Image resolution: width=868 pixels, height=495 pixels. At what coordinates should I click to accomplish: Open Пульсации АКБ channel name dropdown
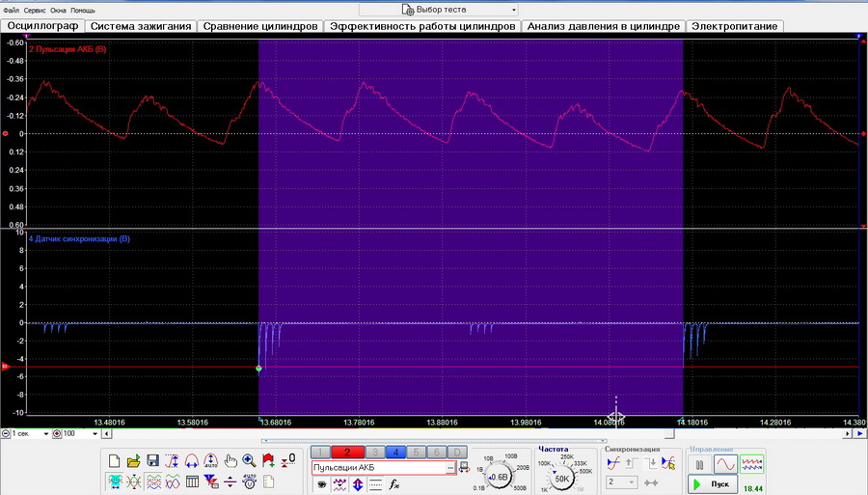tap(450, 468)
